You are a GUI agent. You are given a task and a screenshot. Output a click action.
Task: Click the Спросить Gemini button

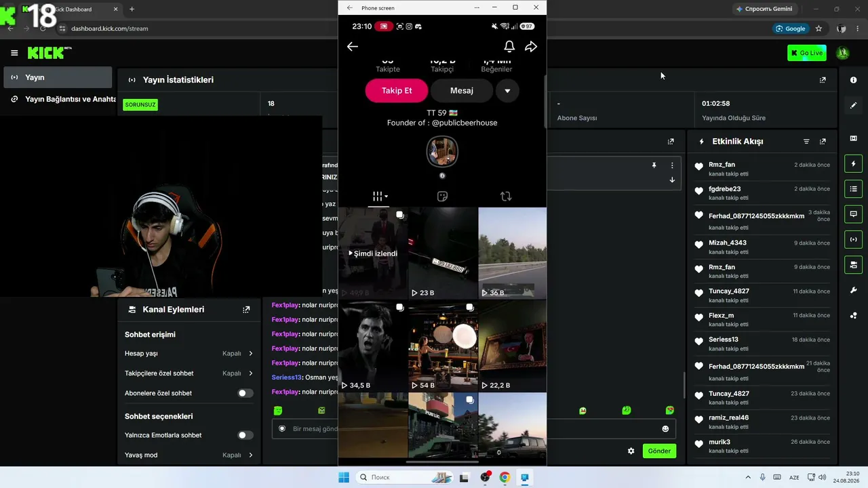tap(764, 9)
